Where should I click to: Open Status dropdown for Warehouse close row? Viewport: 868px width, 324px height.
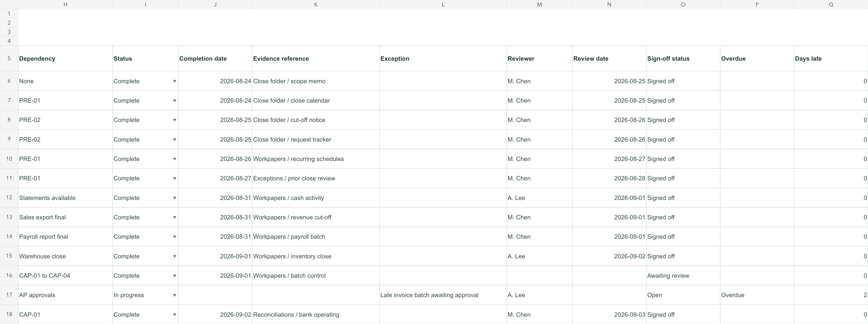(174, 256)
